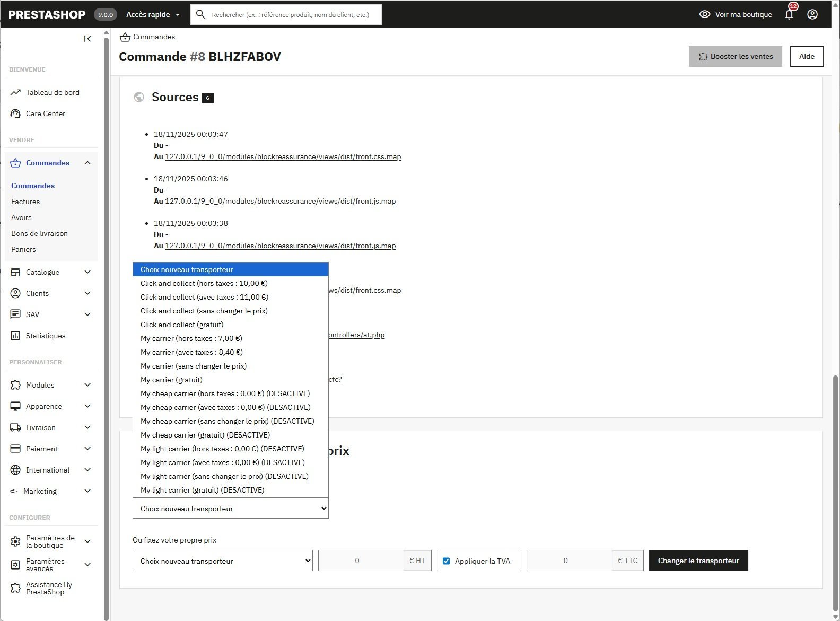840x621 pixels.
Task: Click the Paiement card icon
Action: (15, 449)
